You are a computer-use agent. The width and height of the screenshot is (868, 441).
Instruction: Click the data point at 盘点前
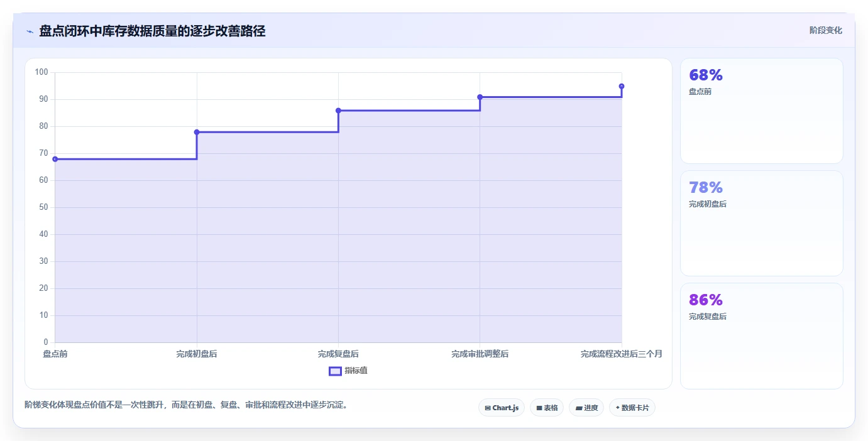click(x=55, y=159)
